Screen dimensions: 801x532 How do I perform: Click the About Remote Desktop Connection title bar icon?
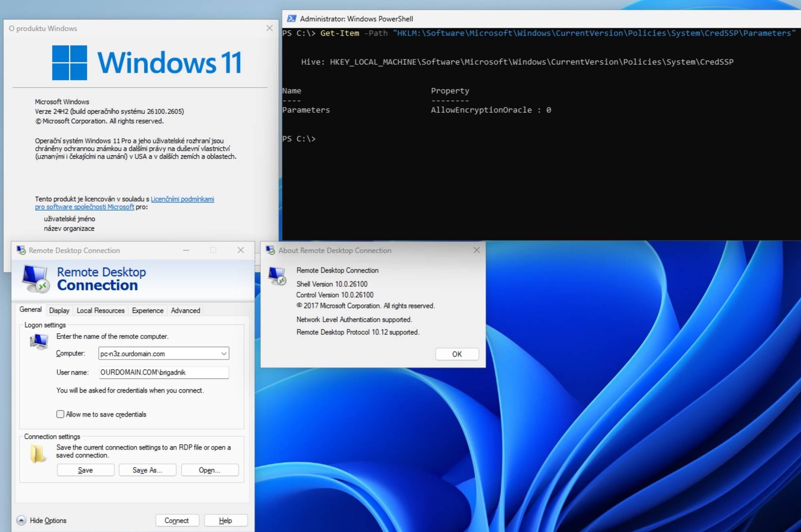click(271, 250)
